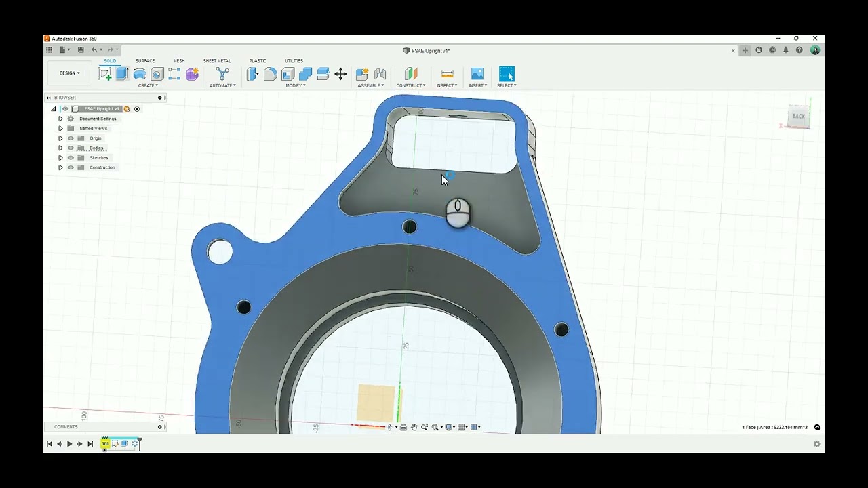This screenshot has width=868, height=488.
Task: Expand the Construction node
Action: pyautogui.click(x=60, y=167)
